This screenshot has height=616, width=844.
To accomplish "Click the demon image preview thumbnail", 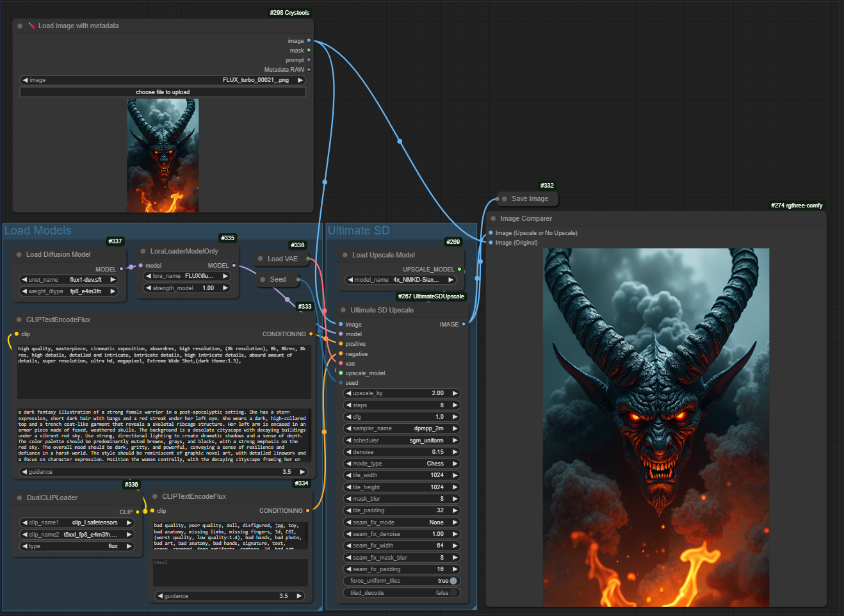I will 163,156.
